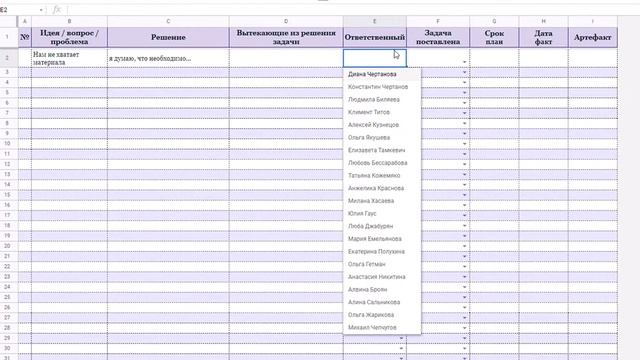Pick Ольга Якушева from the names
Screen dimensions: 640x360
coord(382,138)
